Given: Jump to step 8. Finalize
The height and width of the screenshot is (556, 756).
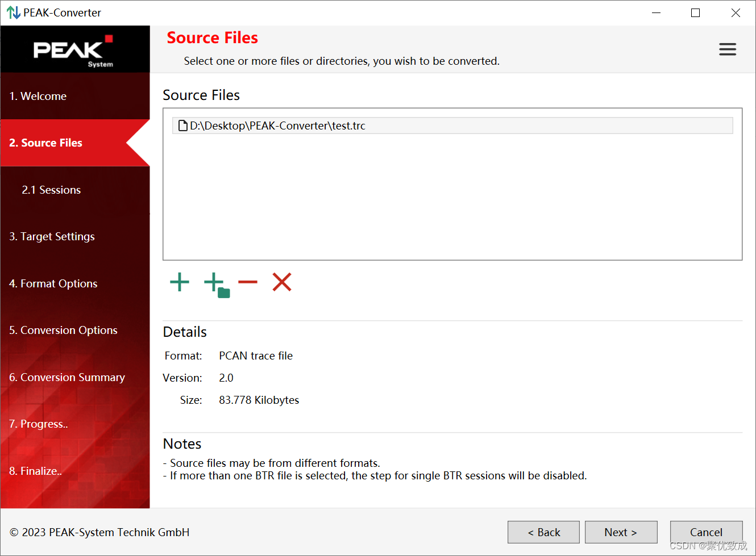Looking at the screenshot, I should (75, 471).
